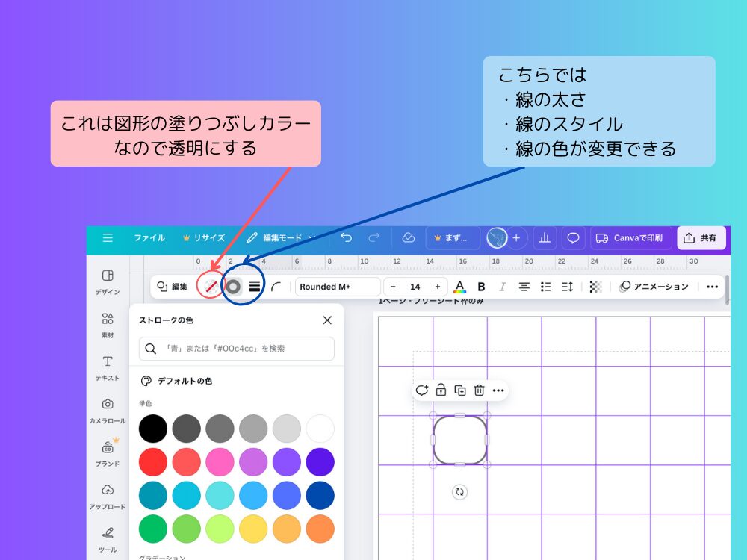Delete the shape with the trash icon
Viewport: 747px width, 560px height.
pyautogui.click(x=479, y=390)
